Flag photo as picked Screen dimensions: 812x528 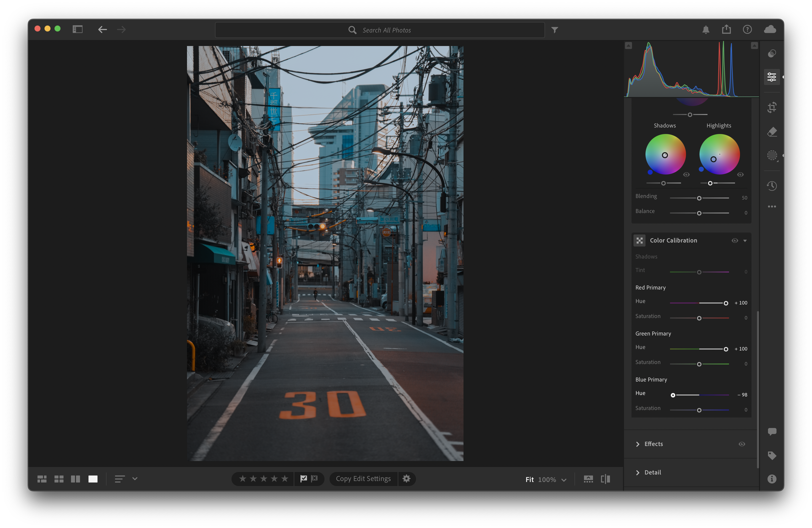tap(304, 478)
